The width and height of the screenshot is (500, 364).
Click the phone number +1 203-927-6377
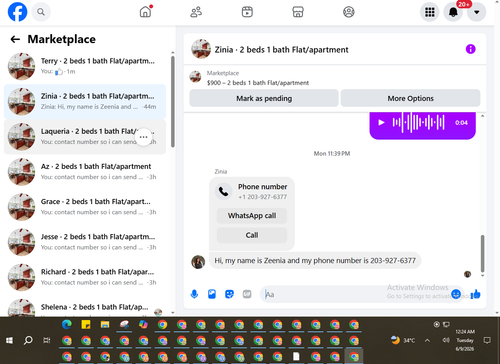263,197
